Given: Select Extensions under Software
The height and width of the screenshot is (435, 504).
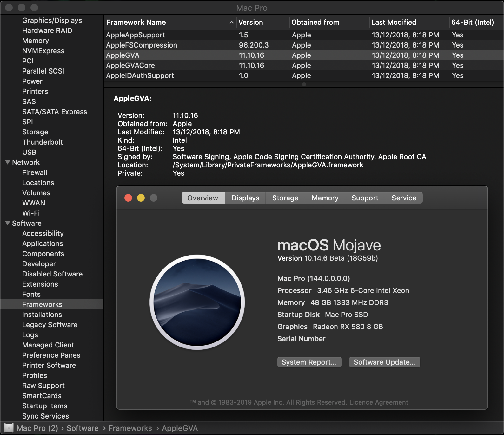Looking at the screenshot, I should [40, 284].
